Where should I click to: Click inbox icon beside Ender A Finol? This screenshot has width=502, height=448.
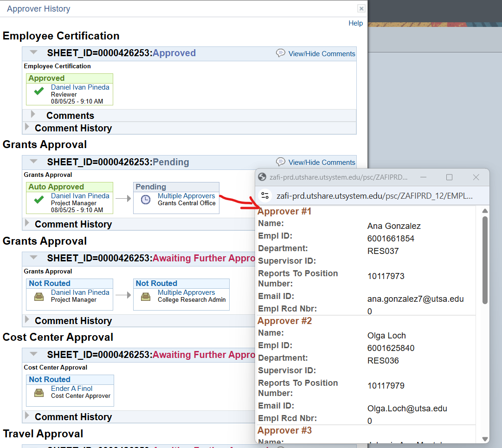(39, 393)
